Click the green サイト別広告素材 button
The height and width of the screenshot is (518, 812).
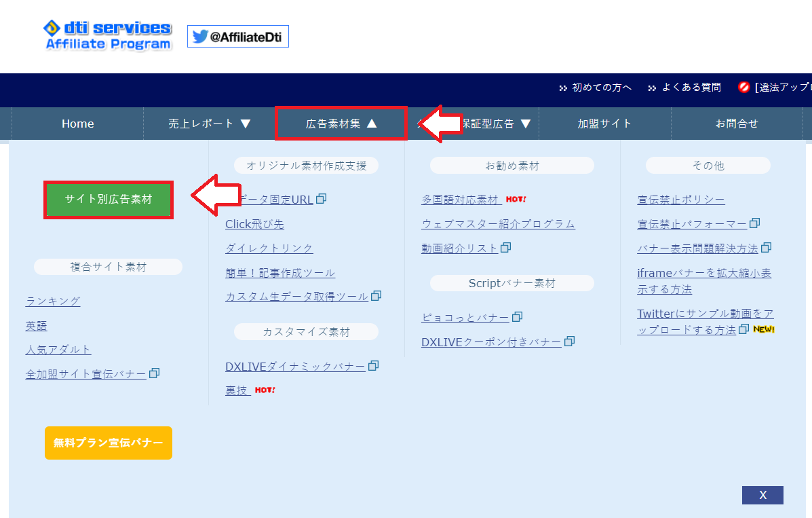109,200
